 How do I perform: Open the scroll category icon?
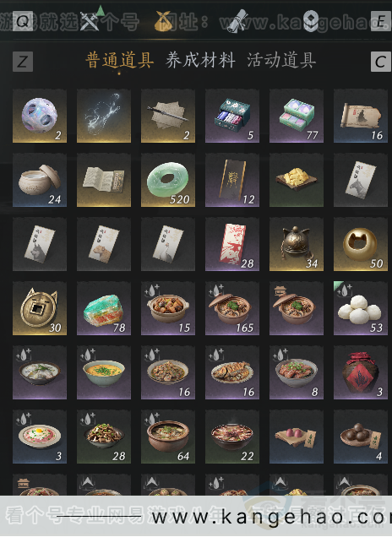pyautogui.click(x=237, y=20)
